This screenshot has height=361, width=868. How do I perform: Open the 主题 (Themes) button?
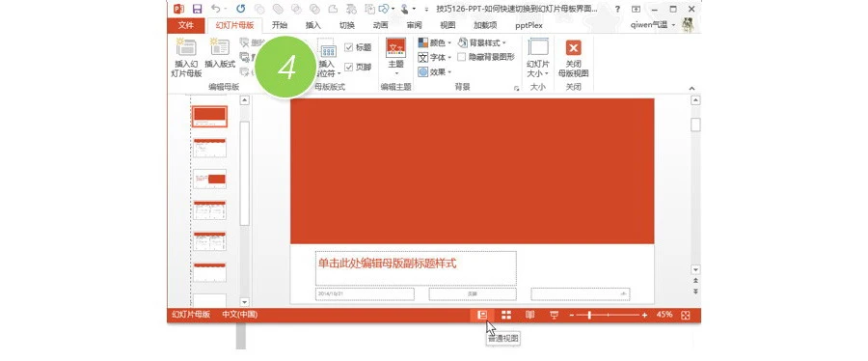click(x=395, y=57)
